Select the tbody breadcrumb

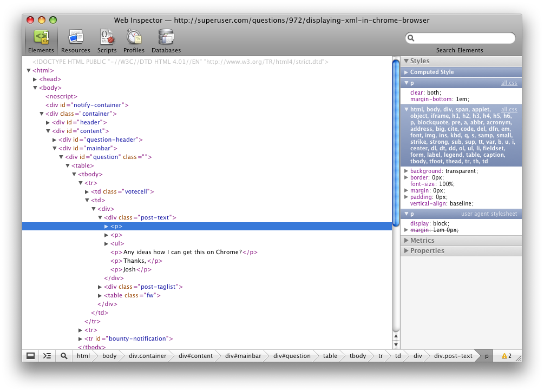click(x=357, y=356)
